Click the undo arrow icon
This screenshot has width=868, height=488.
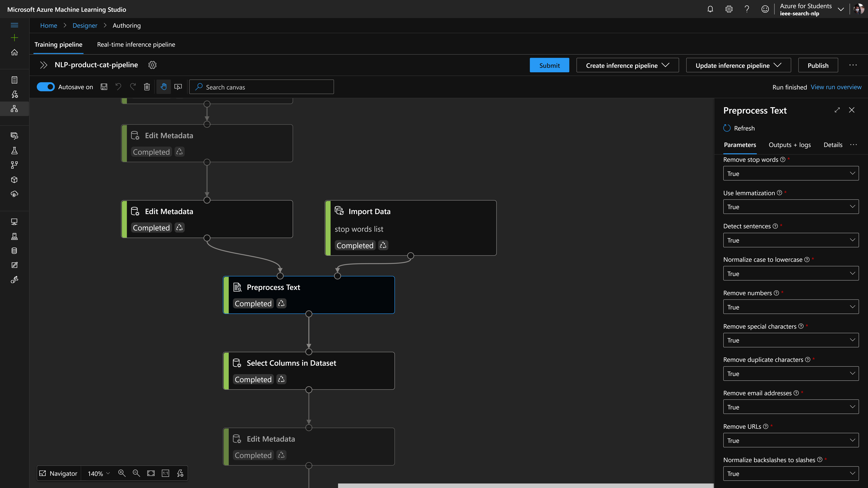(x=118, y=87)
